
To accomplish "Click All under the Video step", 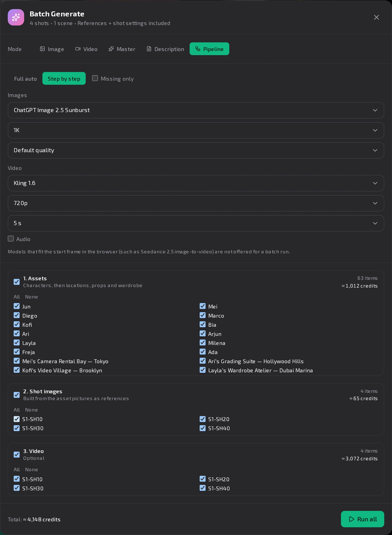I will 17,470.
